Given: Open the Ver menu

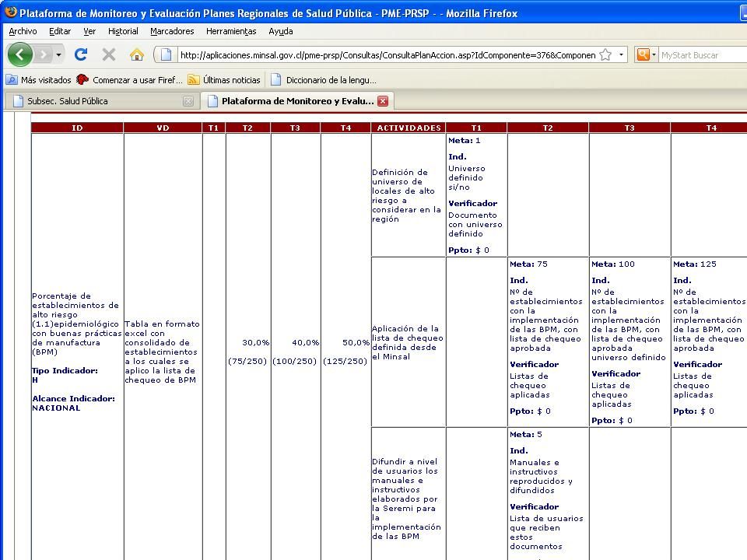Looking at the screenshot, I should click(x=89, y=31).
